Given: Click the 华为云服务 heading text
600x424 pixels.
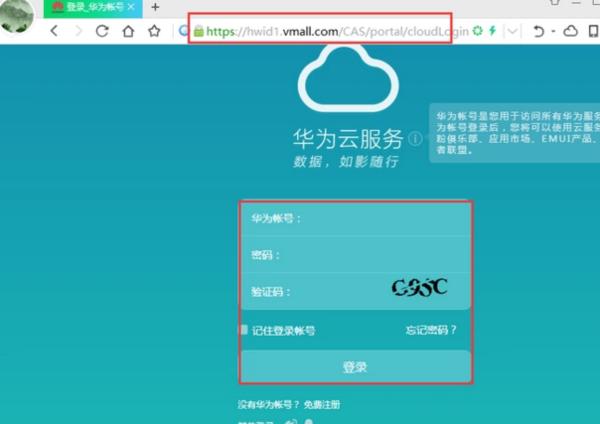Looking at the screenshot, I should point(348,139).
